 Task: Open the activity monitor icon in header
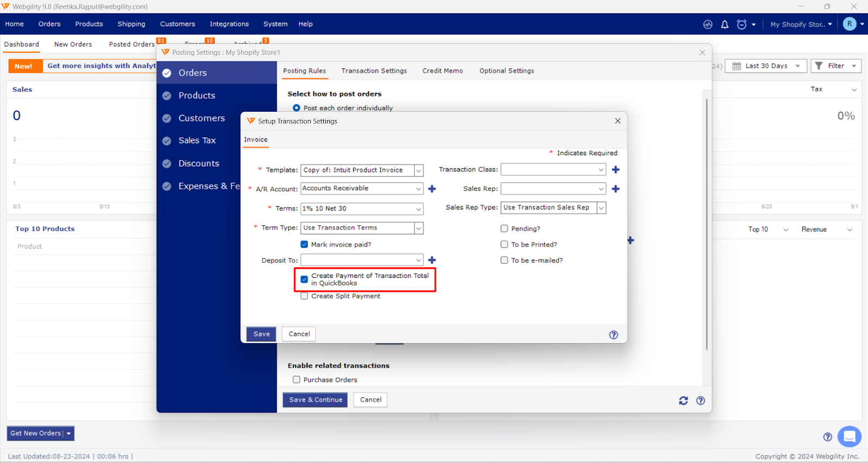(x=707, y=24)
